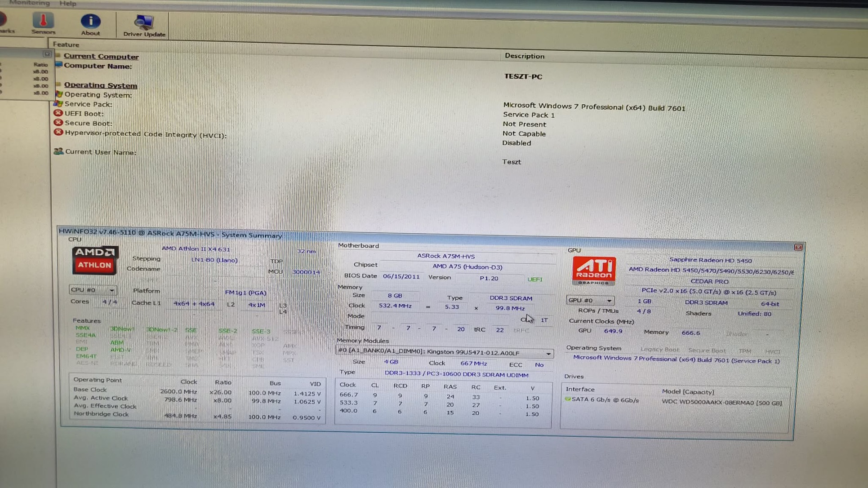
Task: Click the ATI Radeon Graphics logo
Action: pyautogui.click(x=593, y=271)
